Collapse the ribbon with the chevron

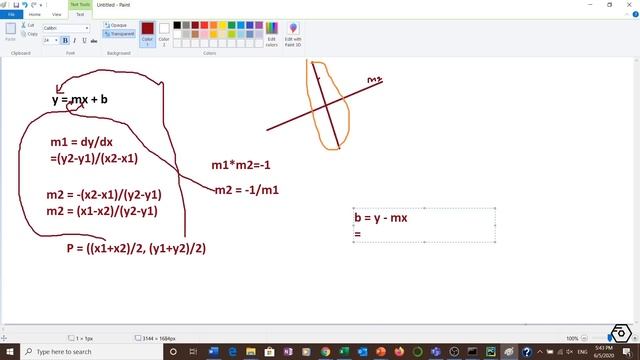[627, 14]
